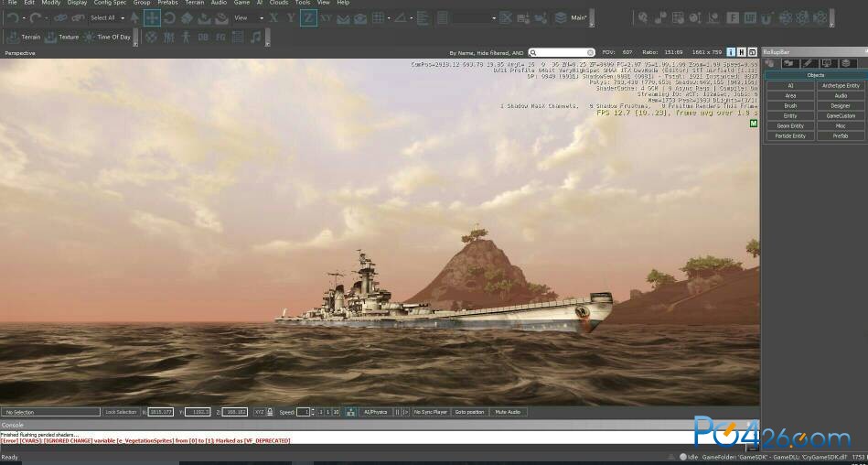Image resolution: width=868 pixels, height=465 pixels.
Task: Click the Undo arrow icon
Action: (x=13, y=17)
